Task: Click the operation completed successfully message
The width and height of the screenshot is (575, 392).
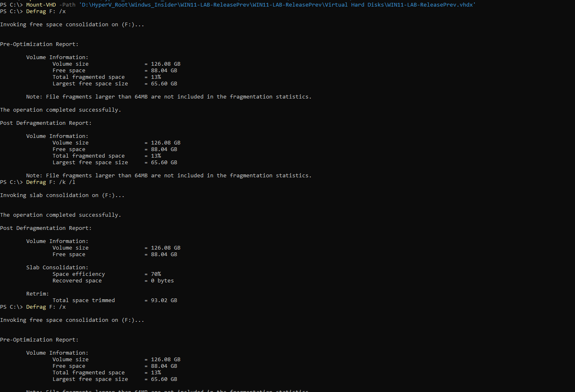Action: pyautogui.click(x=60, y=110)
